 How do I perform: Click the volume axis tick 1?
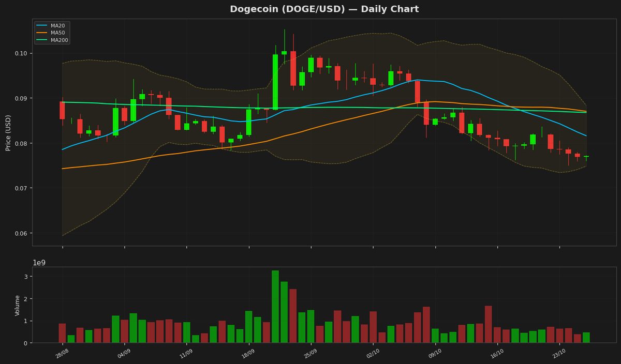26,321
